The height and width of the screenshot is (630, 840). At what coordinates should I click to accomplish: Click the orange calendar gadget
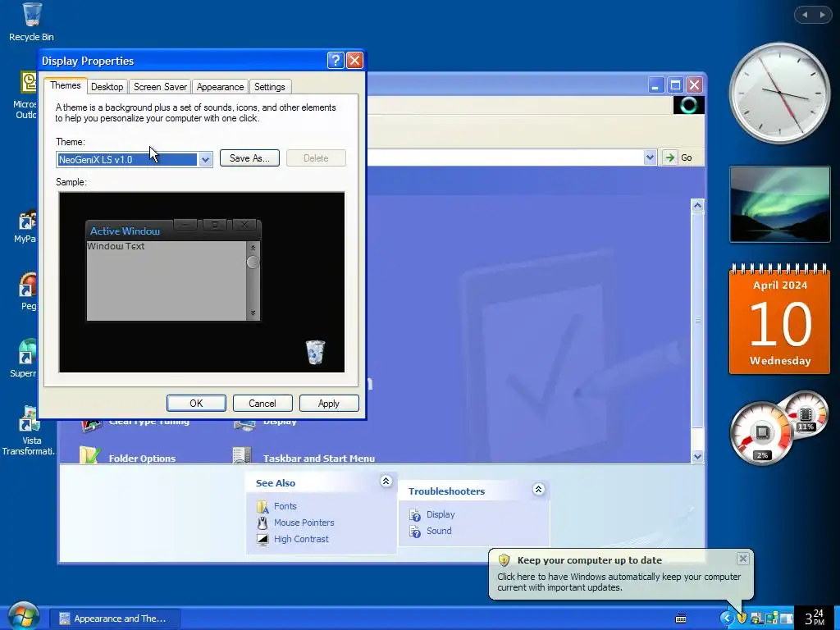pos(779,318)
